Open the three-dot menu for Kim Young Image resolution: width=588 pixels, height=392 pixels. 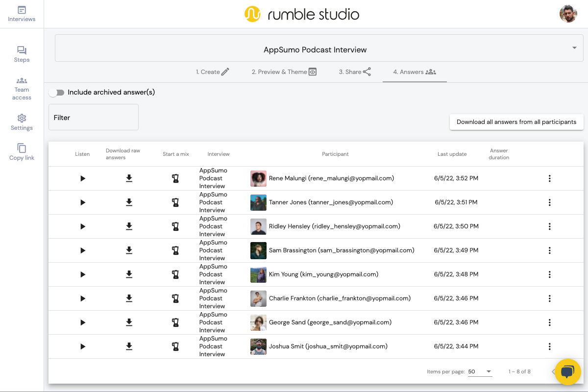549,274
